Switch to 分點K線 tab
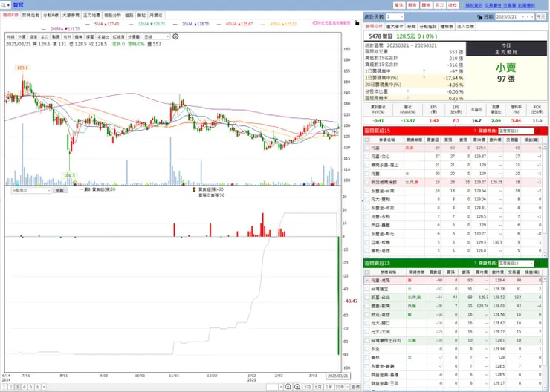The width and height of the screenshot is (550, 392). 51,16
